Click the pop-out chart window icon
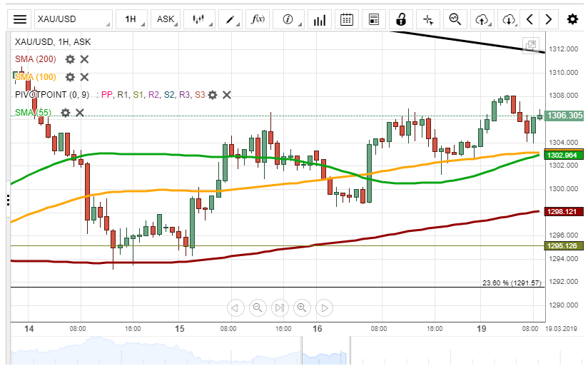 [x=531, y=46]
